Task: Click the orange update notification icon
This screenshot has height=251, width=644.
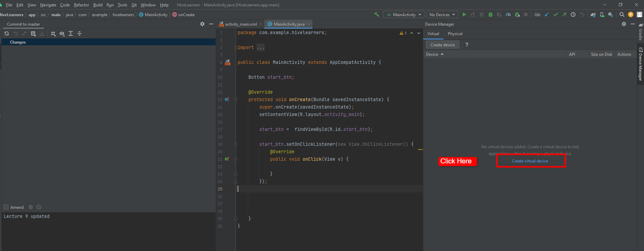Action: coord(630,15)
